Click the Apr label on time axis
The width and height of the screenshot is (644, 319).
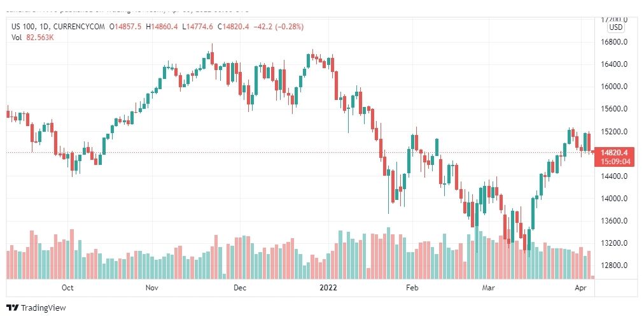pos(580,287)
